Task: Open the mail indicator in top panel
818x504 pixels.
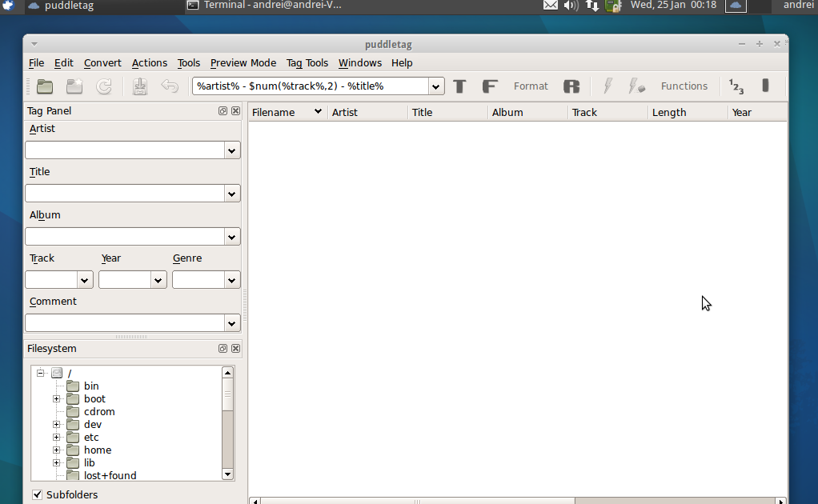Action: pos(551,6)
